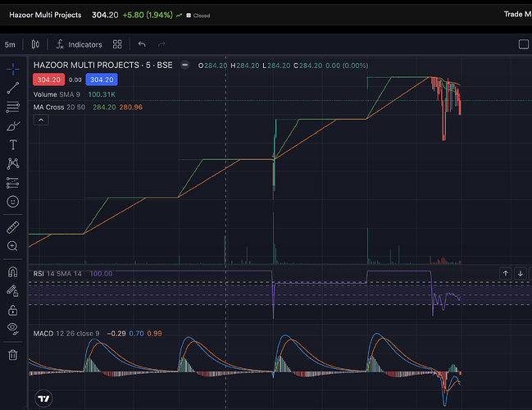Open the Fibonacci/horizontal lines tool
The width and height of the screenshot is (532, 410).
[x=13, y=107]
